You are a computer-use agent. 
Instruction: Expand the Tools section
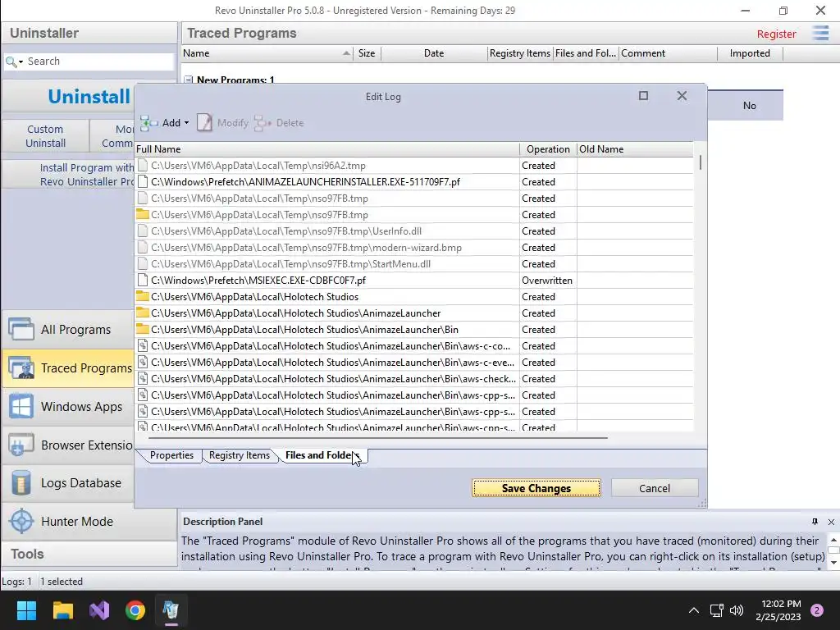click(89, 554)
